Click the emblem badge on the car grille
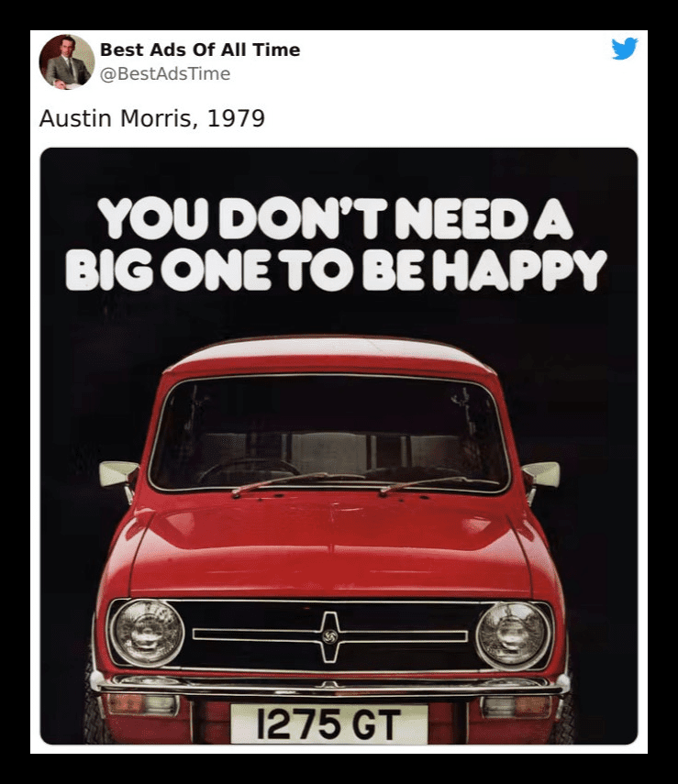Viewport: 678px width, 784px height. click(x=329, y=637)
